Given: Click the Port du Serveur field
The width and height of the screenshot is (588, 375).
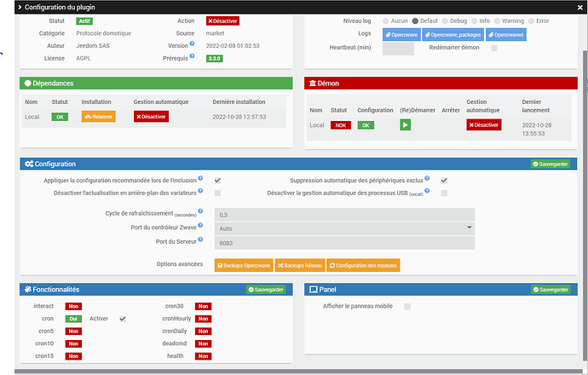Looking at the screenshot, I should click(x=344, y=243).
